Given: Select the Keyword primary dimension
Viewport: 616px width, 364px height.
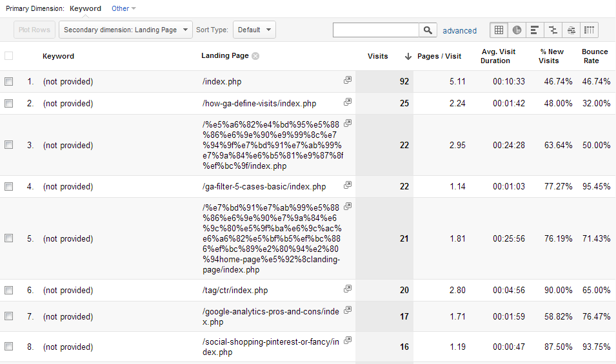Looking at the screenshot, I should click(x=85, y=8).
